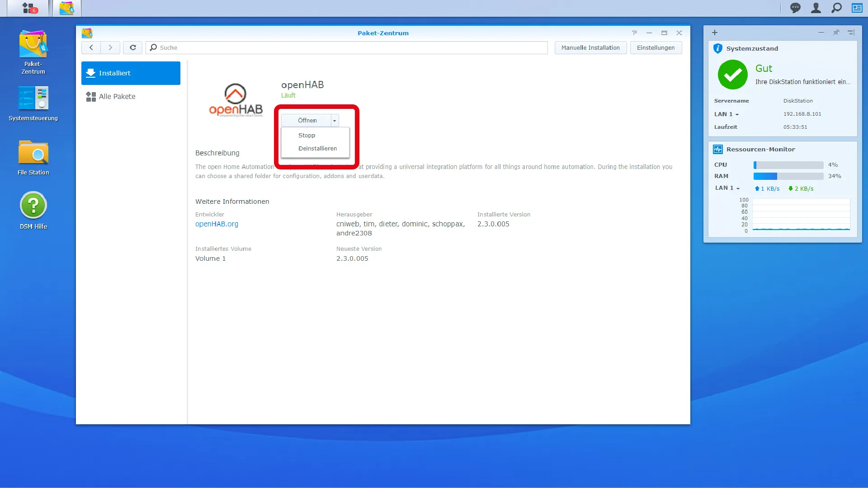Screen dimensions: 868x488
Task: Click the Laufzeit value 05:33:51
Action: click(795, 127)
